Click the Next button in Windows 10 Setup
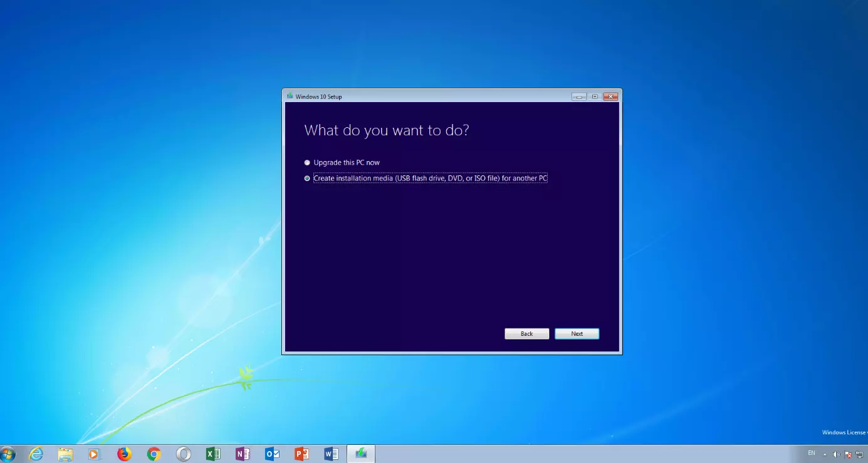 pyautogui.click(x=577, y=334)
